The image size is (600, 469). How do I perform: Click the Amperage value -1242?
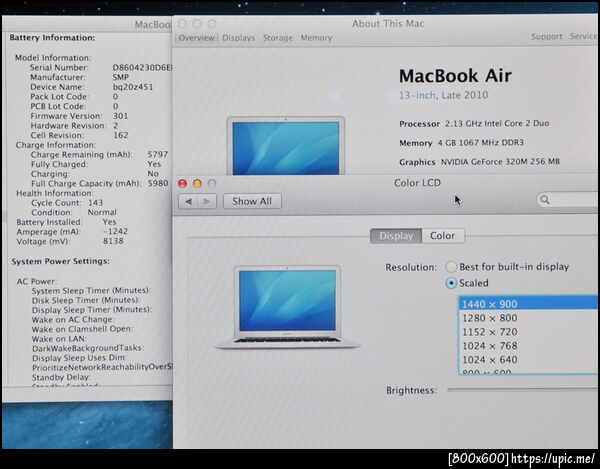[x=116, y=231]
